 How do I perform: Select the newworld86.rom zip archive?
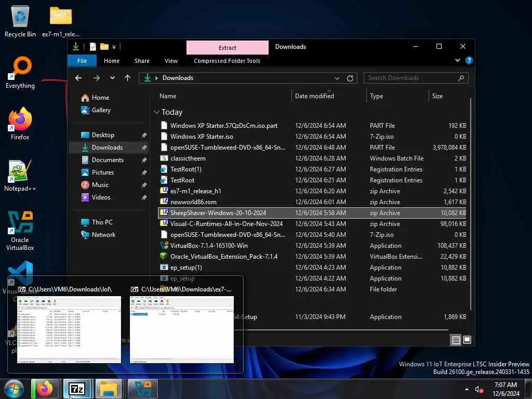click(312, 202)
